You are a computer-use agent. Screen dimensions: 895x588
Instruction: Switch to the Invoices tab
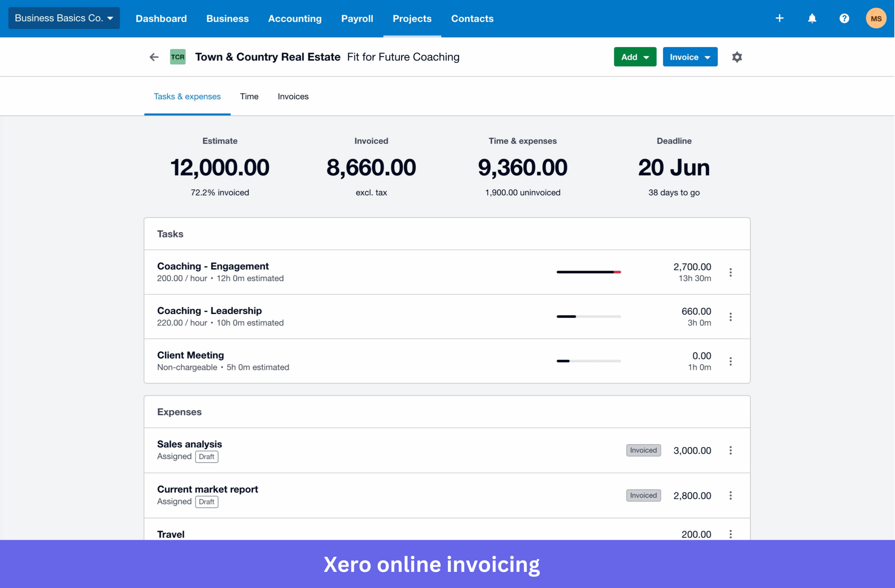[293, 96]
